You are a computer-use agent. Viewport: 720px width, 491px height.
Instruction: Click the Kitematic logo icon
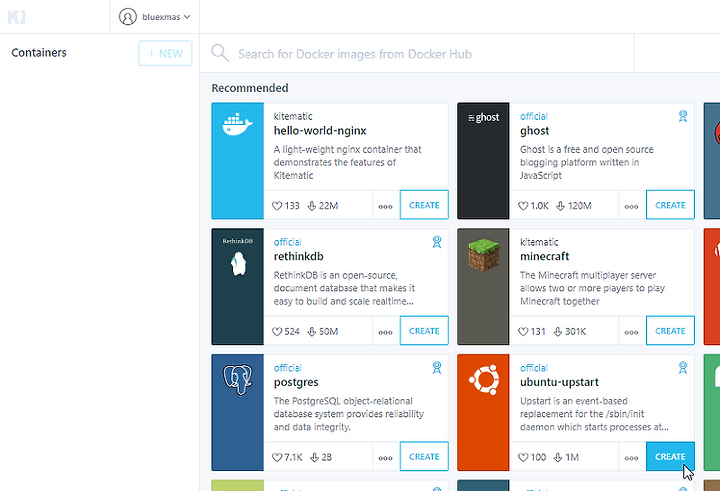pyautogui.click(x=17, y=17)
